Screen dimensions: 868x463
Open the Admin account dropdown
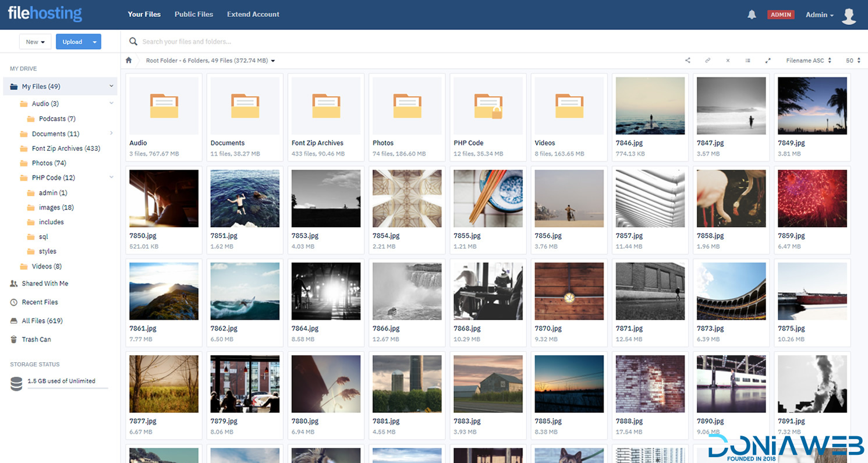tap(820, 15)
